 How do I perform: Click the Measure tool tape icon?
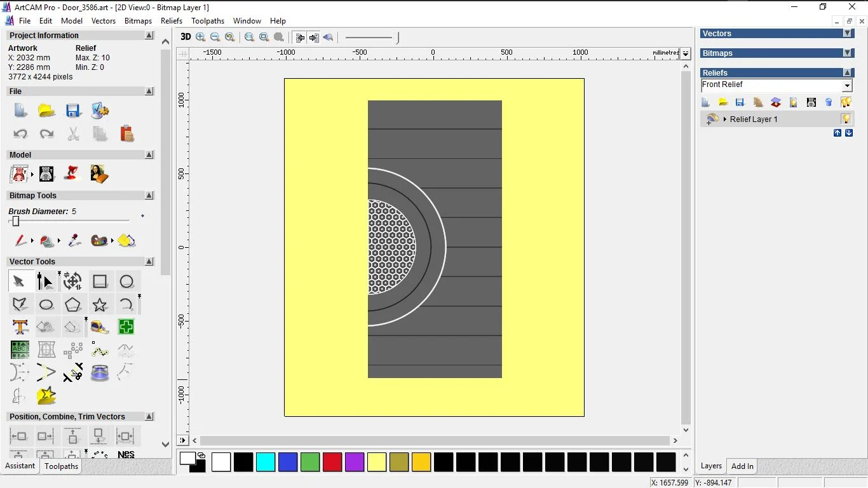(100, 327)
